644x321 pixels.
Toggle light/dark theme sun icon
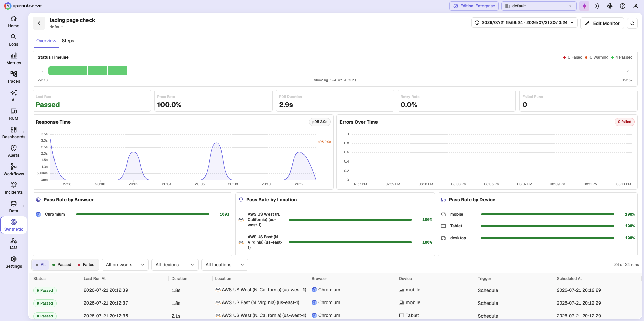click(597, 6)
